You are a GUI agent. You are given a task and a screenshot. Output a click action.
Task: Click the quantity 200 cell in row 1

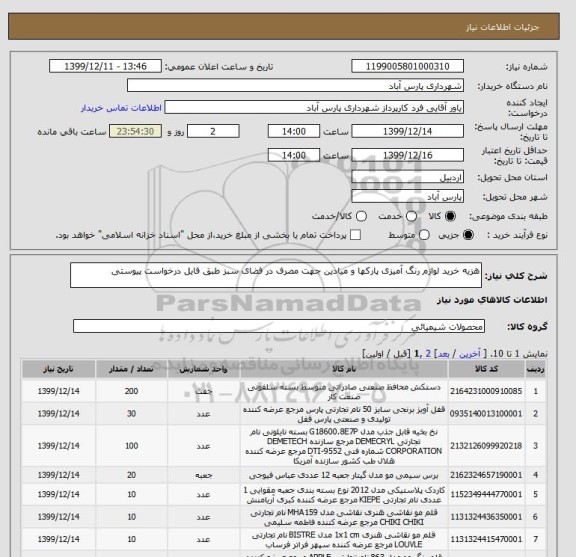click(x=132, y=391)
